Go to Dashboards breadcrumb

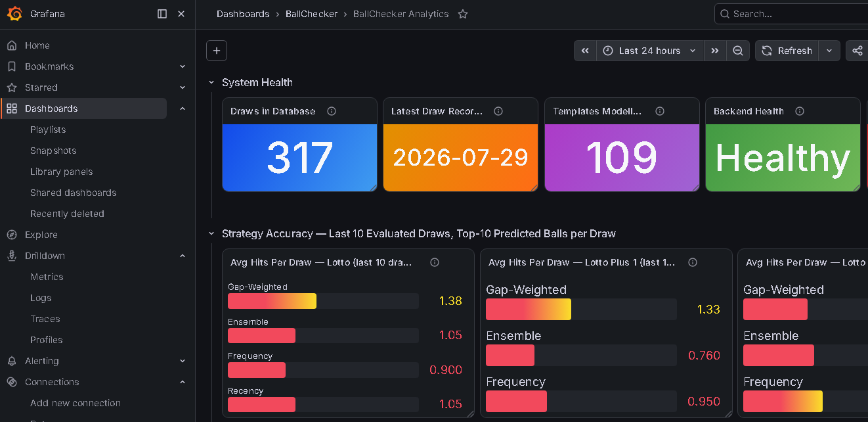243,14
